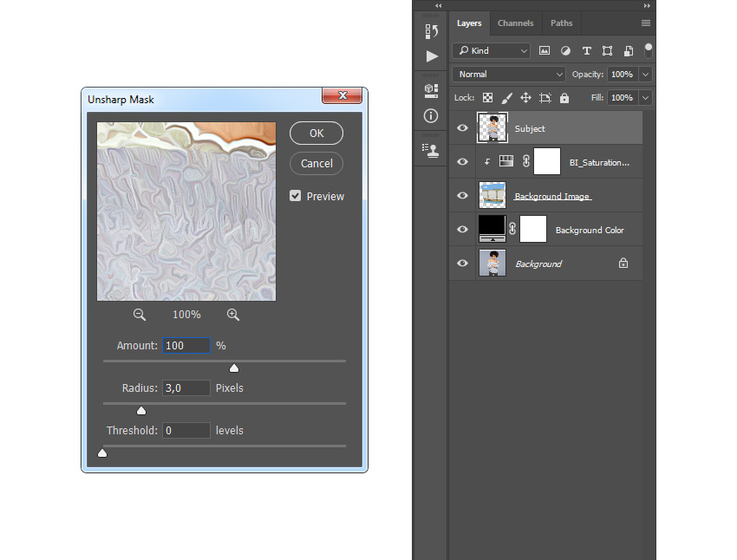
Task: Switch to the Channels tab
Action: tap(515, 23)
